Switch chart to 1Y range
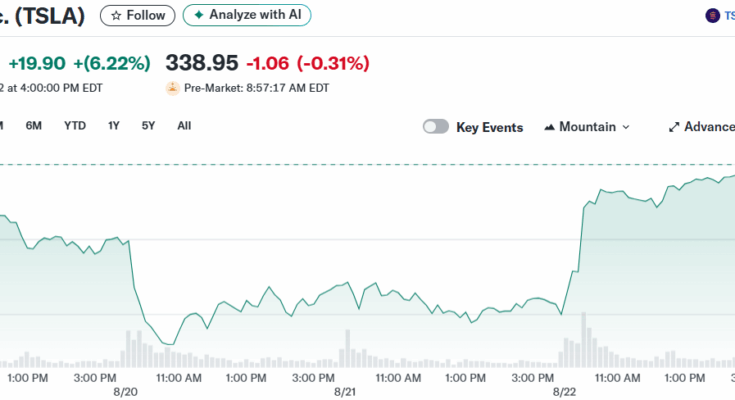This screenshot has height=400, width=735. [114, 126]
